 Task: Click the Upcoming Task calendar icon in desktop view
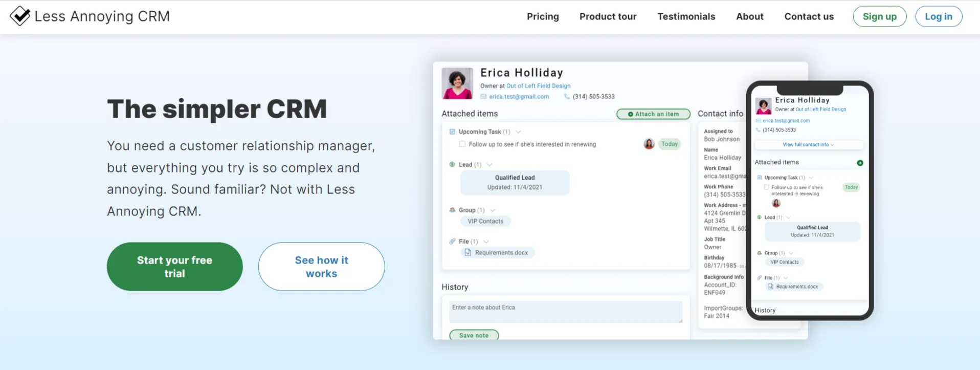coord(452,132)
